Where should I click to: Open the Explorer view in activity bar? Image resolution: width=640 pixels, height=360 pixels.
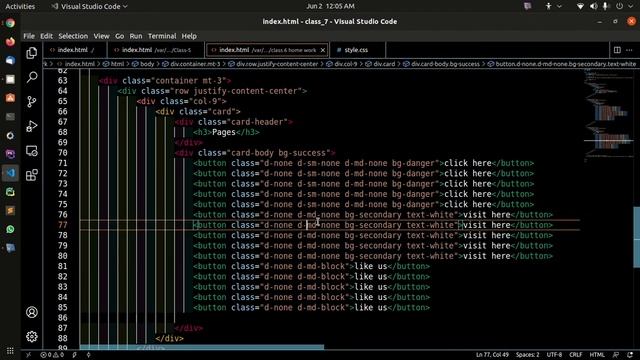click(x=32, y=53)
